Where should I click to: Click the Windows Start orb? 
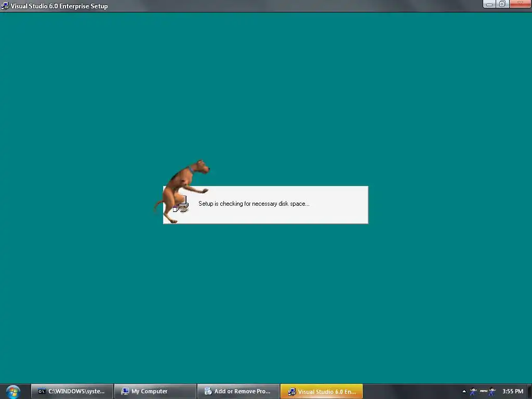13,392
